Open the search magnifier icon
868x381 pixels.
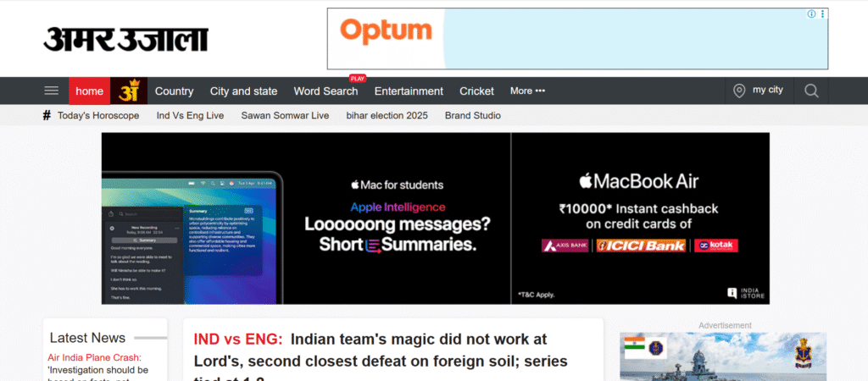click(x=811, y=91)
